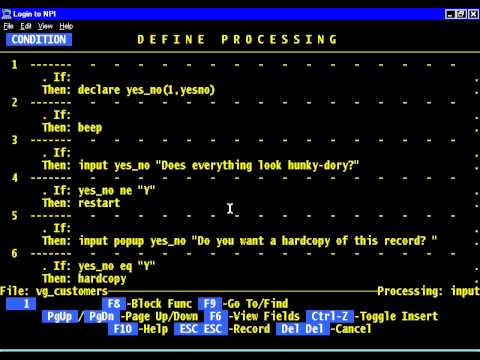Click the 'hardcopy' Then statement
Screen dimensions: 480x360
point(102,279)
